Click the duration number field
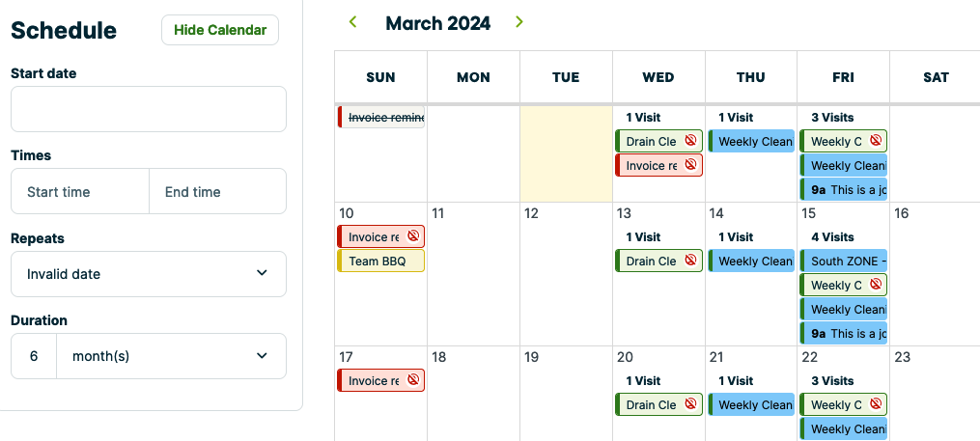980x441 pixels. pos(34,356)
